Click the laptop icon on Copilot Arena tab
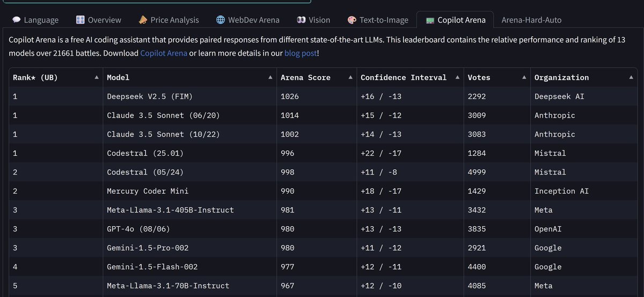This screenshot has width=644, height=297. point(430,20)
